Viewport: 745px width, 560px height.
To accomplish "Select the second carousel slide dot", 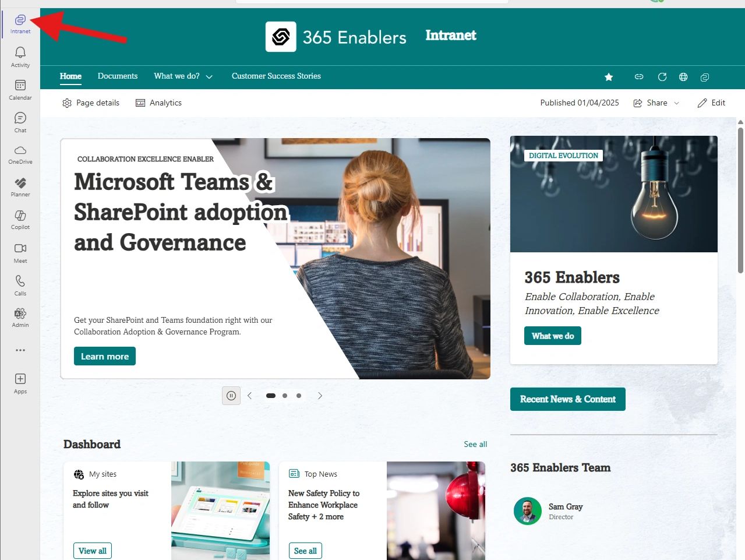I will (285, 396).
